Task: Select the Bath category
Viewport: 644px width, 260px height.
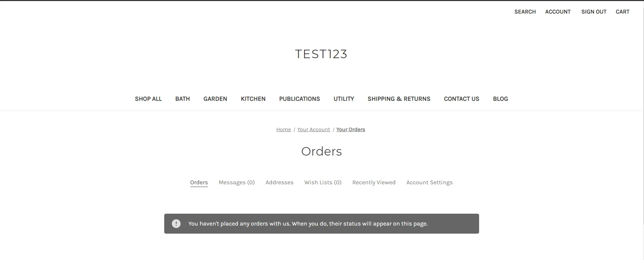Action: point(183,99)
